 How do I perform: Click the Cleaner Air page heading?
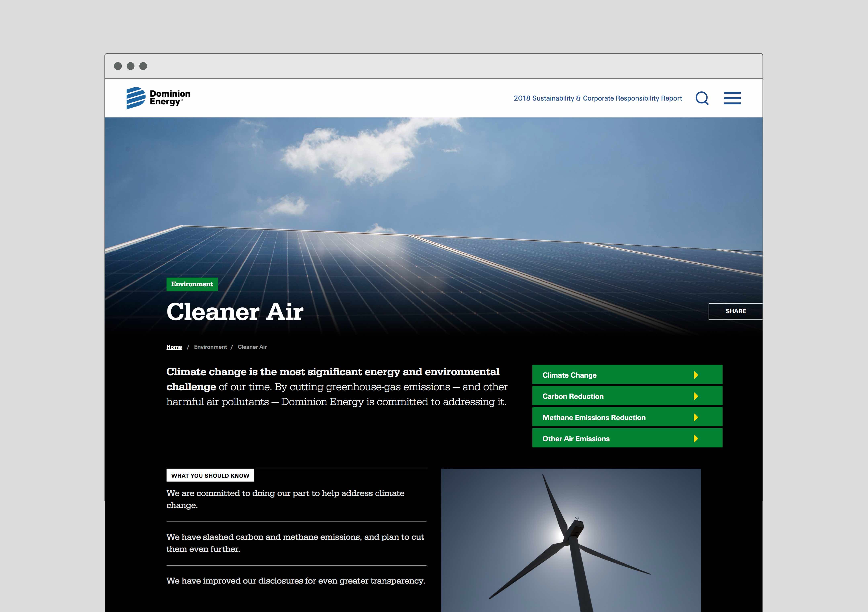(235, 312)
